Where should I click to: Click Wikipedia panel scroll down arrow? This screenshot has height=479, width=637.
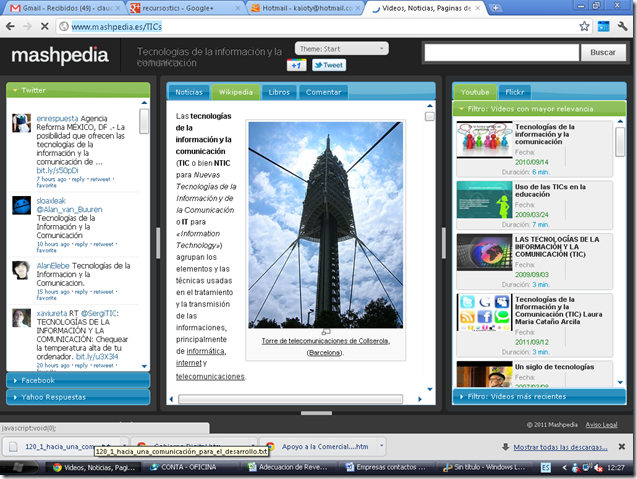coord(430,389)
